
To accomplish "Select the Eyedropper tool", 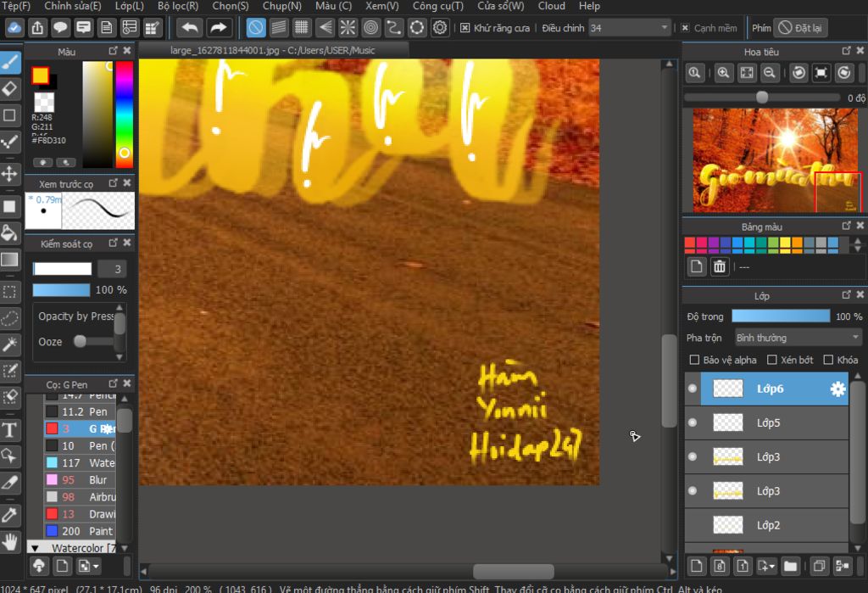I will pyautogui.click(x=10, y=515).
